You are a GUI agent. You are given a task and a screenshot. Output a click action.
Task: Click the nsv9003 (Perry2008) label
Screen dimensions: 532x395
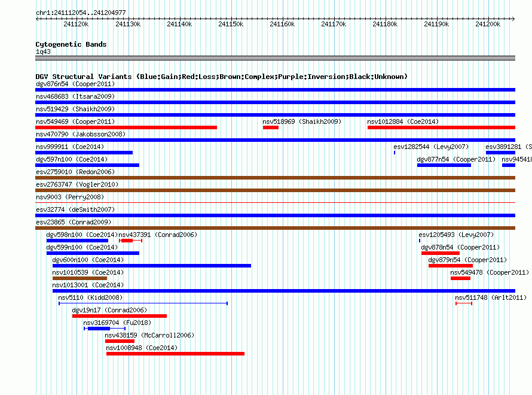tap(70, 197)
